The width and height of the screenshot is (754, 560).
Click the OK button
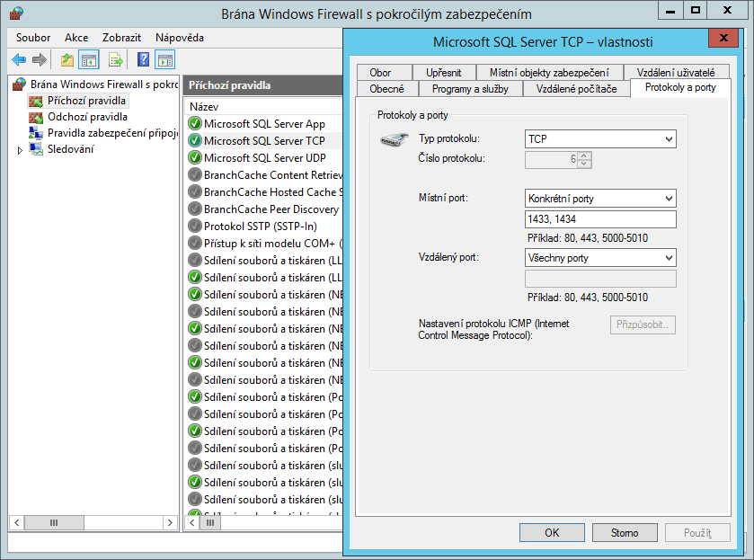pyautogui.click(x=552, y=532)
